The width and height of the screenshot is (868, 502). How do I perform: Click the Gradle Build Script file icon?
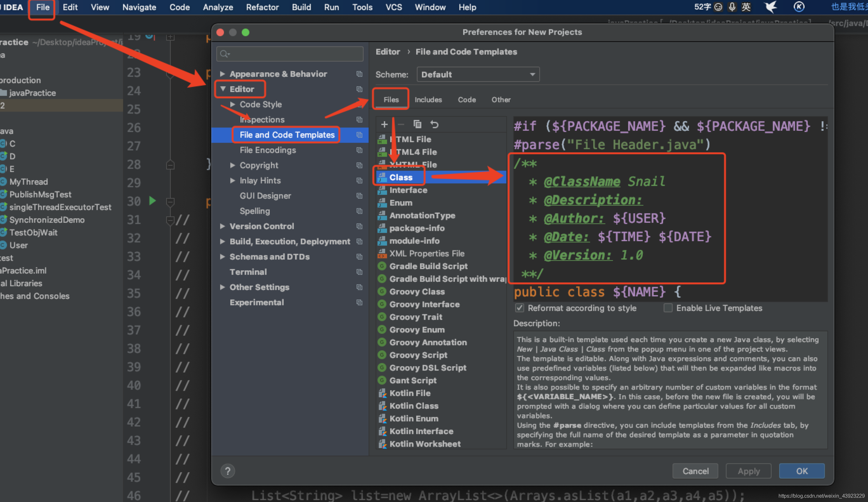tap(382, 266)
